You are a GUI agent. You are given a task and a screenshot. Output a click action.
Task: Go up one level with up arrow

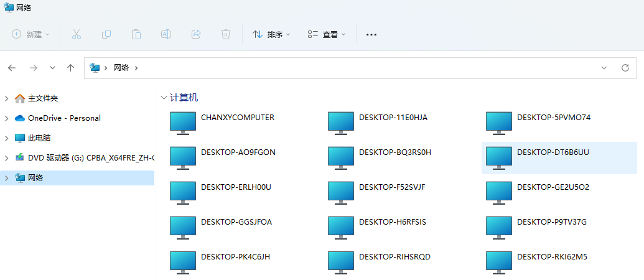[x=71, y=68]
